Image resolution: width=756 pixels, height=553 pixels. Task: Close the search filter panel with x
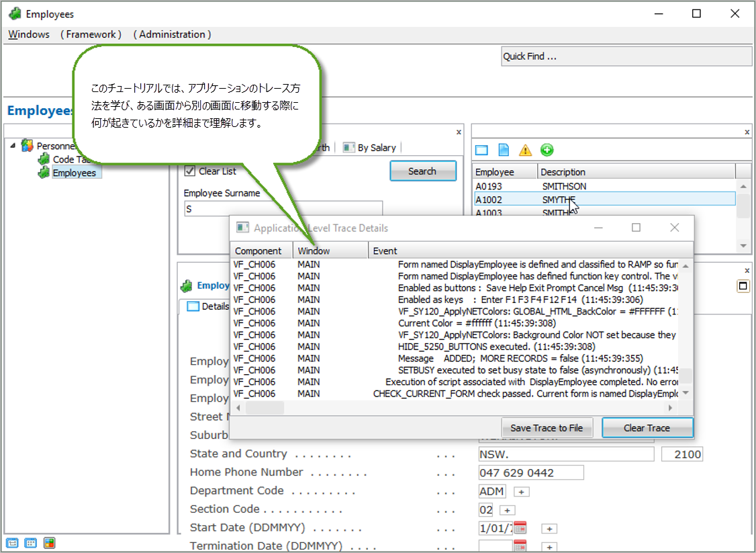pos(459,132)
